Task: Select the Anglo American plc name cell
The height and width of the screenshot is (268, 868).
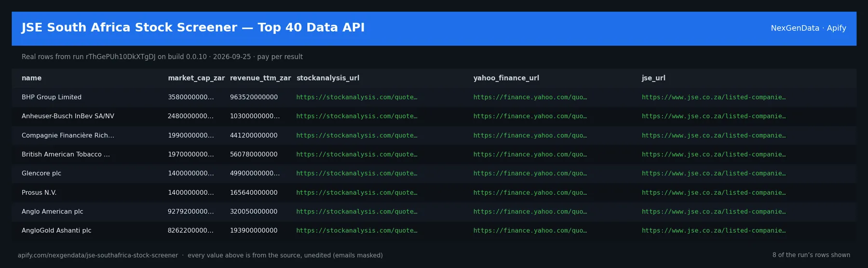Action: pyautogui.click(x=53, y=212)
